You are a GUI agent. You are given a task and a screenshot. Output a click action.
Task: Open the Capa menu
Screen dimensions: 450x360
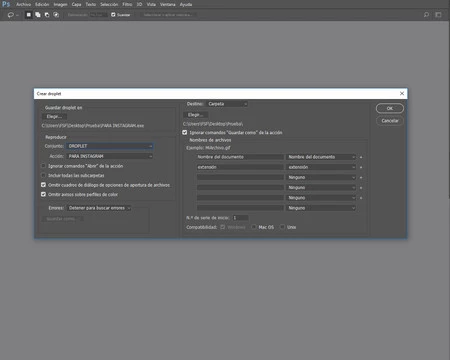click(76, 4)
